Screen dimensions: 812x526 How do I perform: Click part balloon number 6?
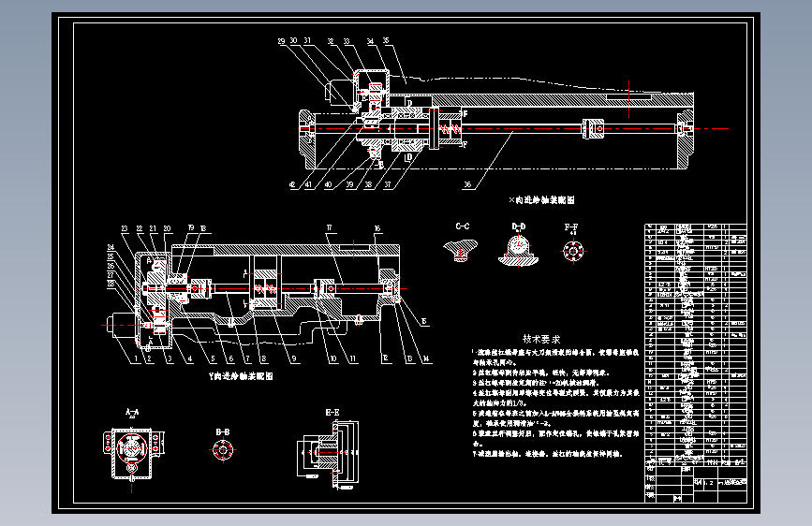click(x=231, y=358)
